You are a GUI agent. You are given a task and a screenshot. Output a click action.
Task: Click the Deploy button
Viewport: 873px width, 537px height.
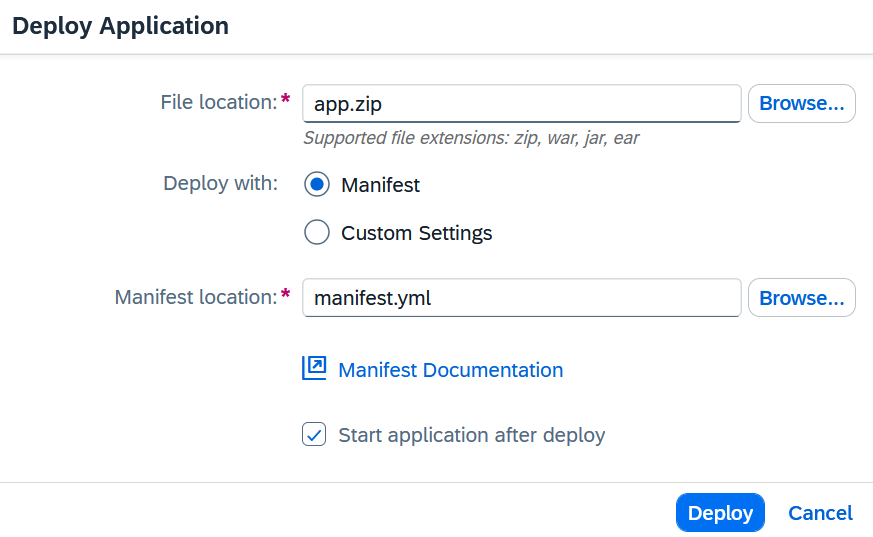720,513
